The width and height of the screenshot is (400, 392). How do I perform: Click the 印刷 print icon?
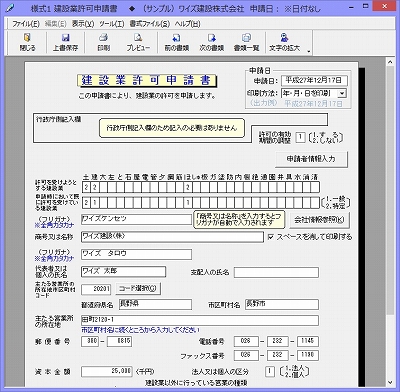point(104,42)
